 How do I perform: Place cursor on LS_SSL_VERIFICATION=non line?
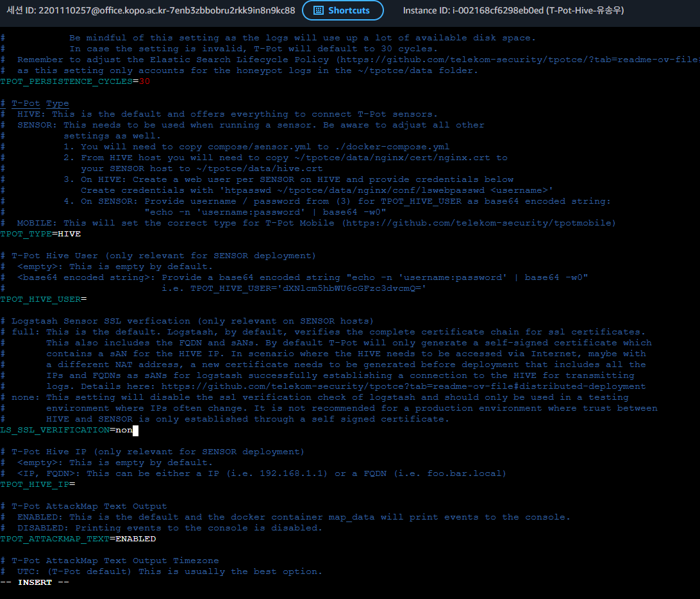[69, 431]
